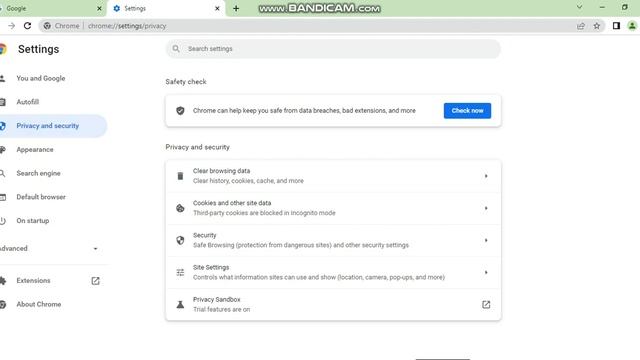Click the sliders icon beside Site Settings
This screenshot has width=640, height=360.
180,272
